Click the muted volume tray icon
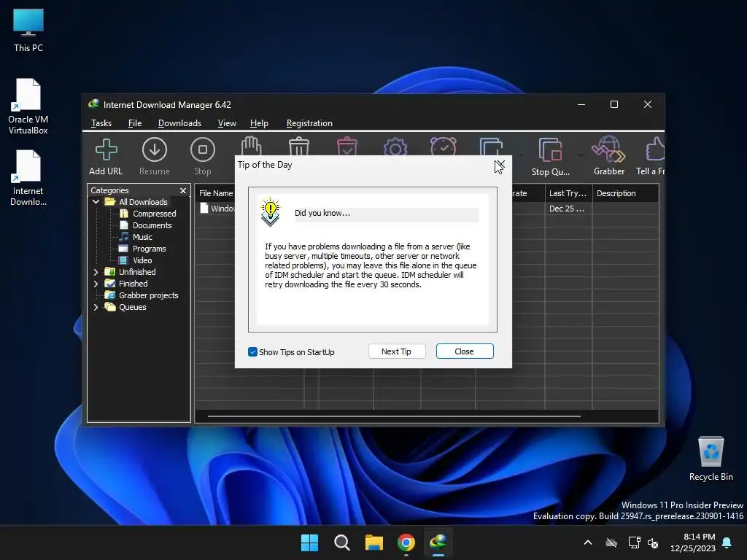Image resolution: width=747 pixels, height=560 pixels. [x=653, y=542]
